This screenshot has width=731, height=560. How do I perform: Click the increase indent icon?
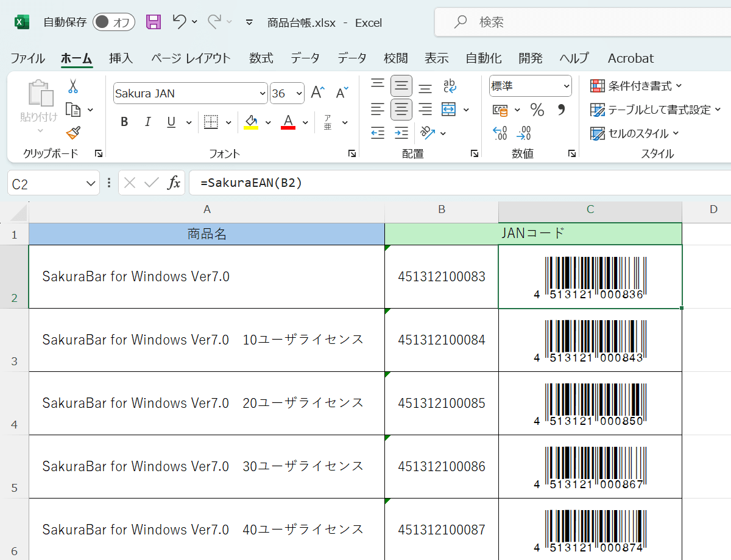pyautogui.click(x=401, y=133)
